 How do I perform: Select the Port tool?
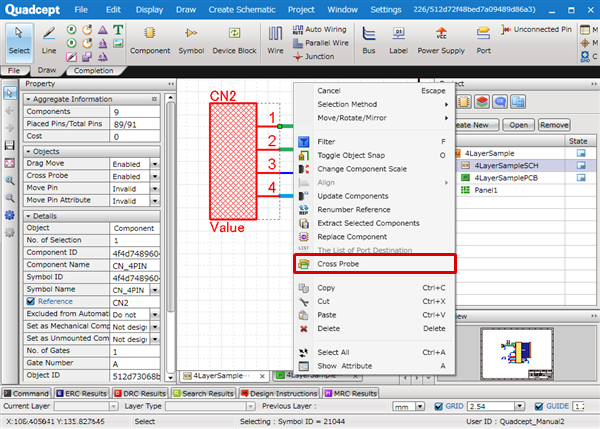(x=483, y=41)
